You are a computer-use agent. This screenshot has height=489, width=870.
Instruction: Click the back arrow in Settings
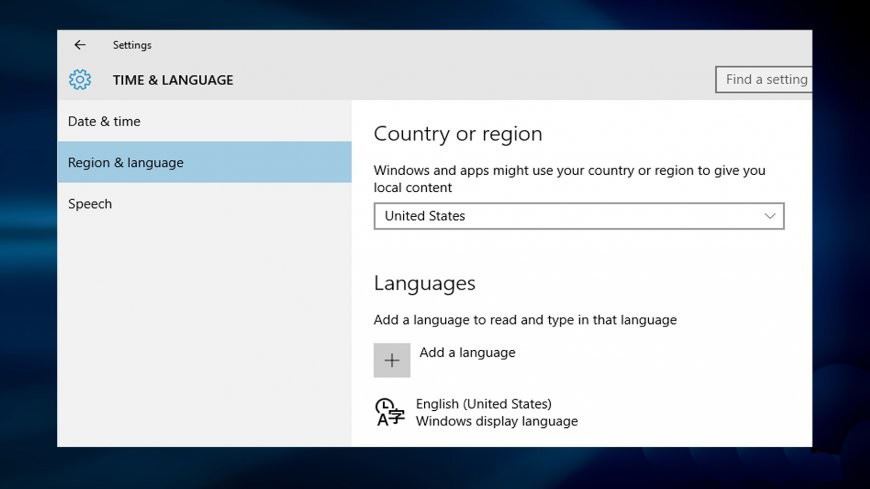(x=80, y=45)
